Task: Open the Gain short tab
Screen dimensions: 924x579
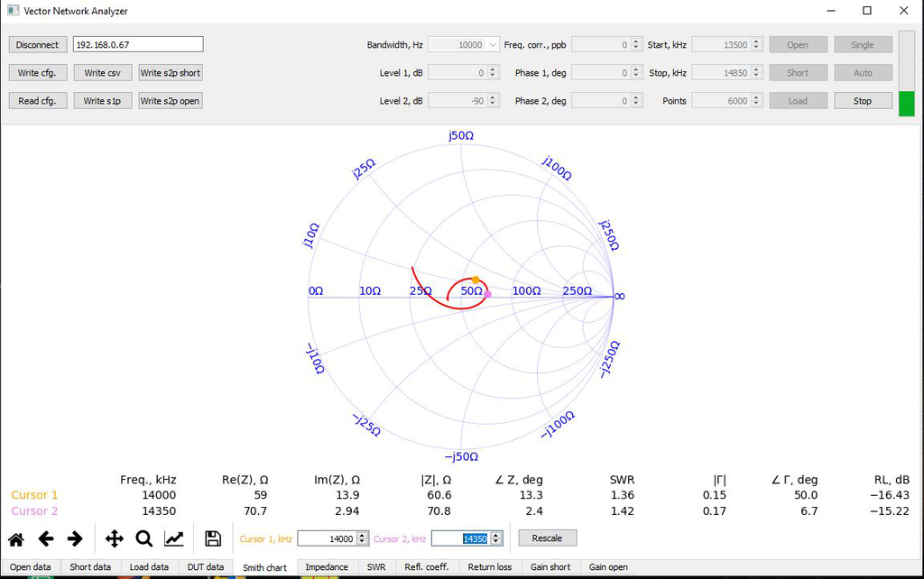Action: (x=550, y=567)
